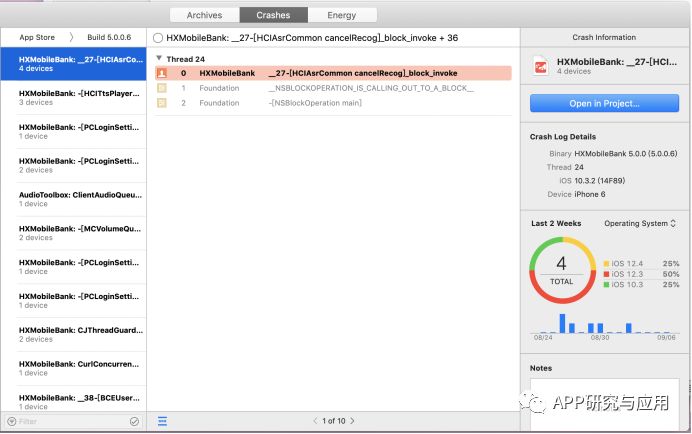Toggle the resolved-crashes checkmark filter
The width and height of the screenshot is (692, 434).
135,422
